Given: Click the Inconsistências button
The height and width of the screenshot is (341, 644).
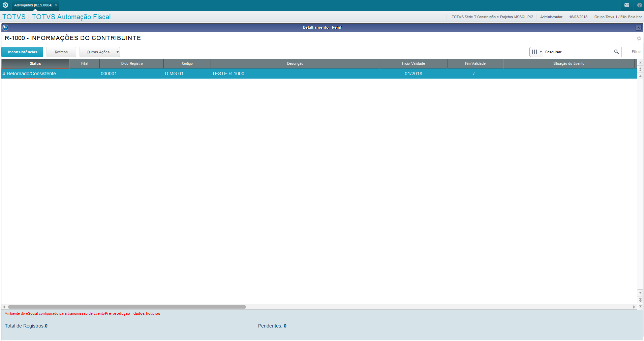Looking at the screenshot, I should click(22, 52).
